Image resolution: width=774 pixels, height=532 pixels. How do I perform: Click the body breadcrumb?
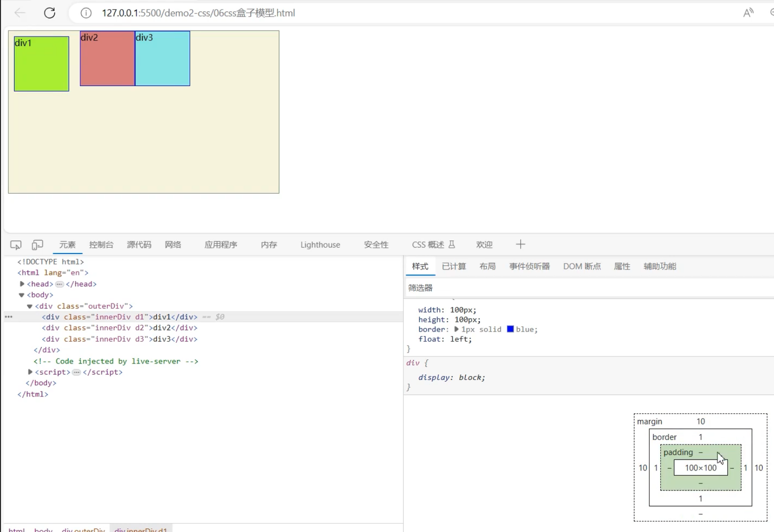point(43,529)
